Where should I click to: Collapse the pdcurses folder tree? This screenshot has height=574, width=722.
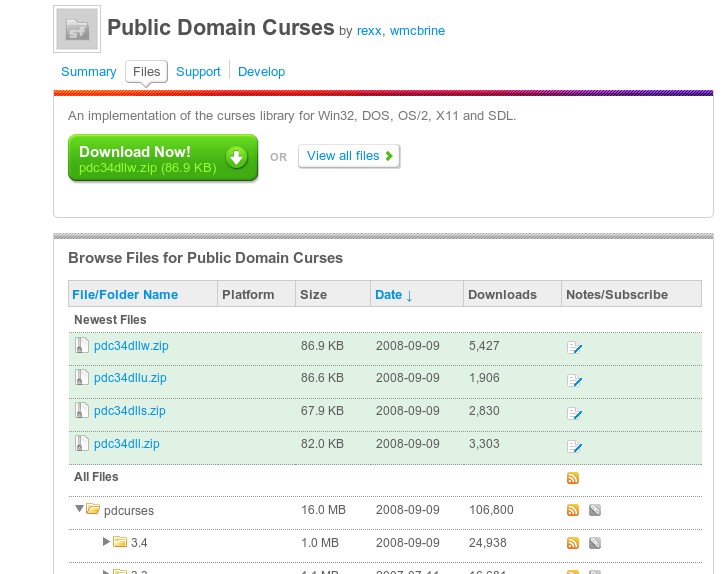pos(79,509)
